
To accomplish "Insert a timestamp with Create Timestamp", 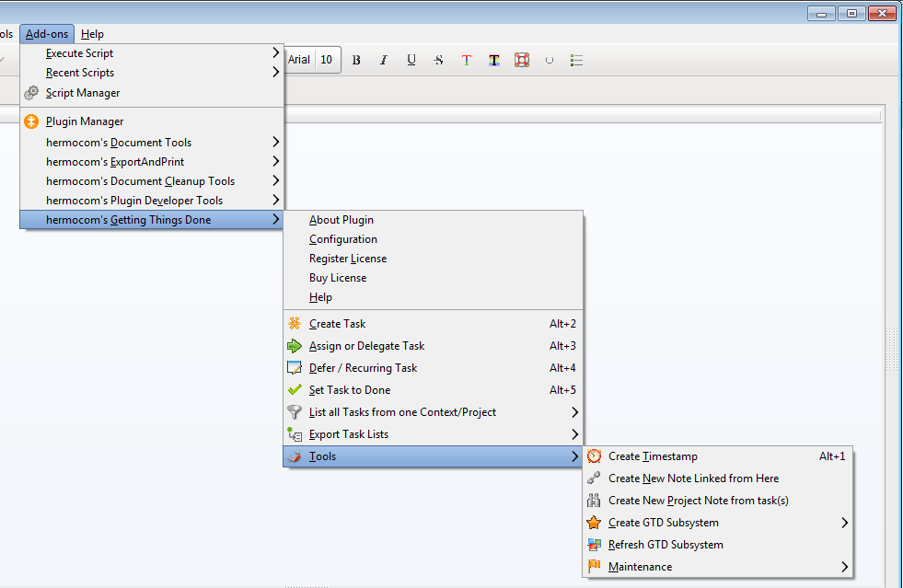I will (x=653, y=456).
